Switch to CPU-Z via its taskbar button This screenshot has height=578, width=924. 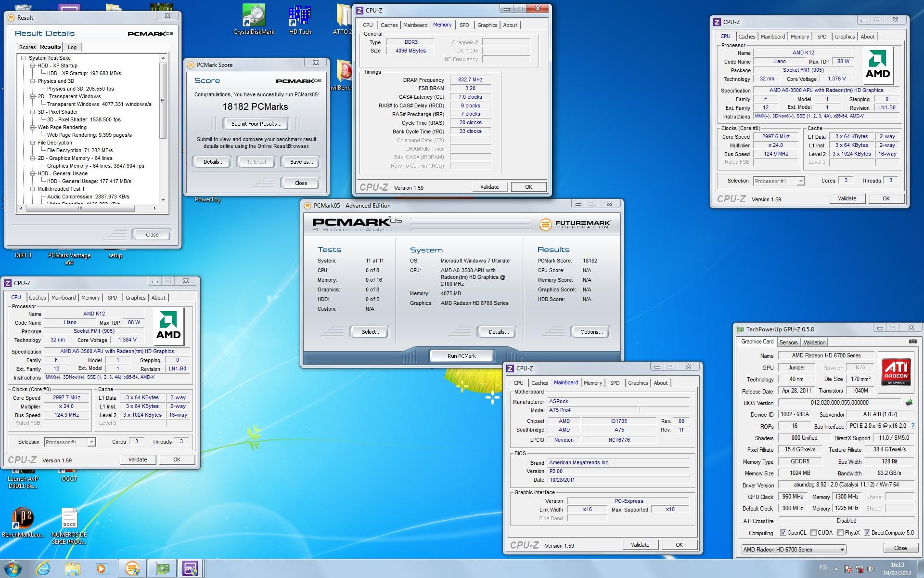(x=191, y=568)
